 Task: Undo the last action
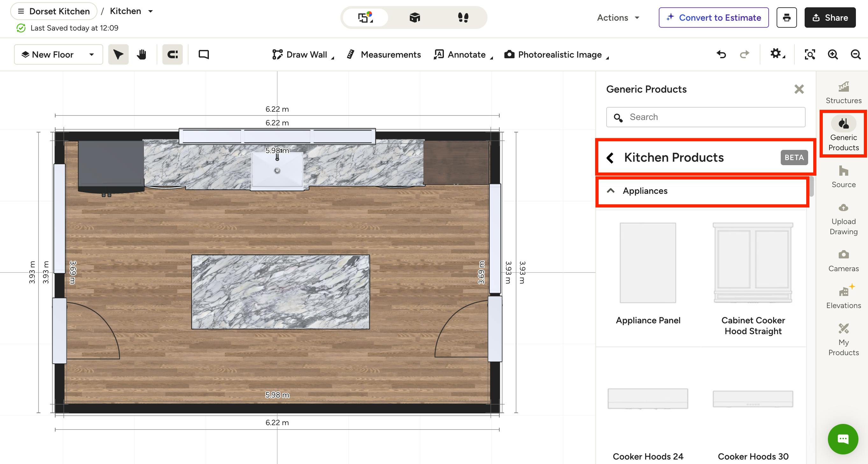721,54
